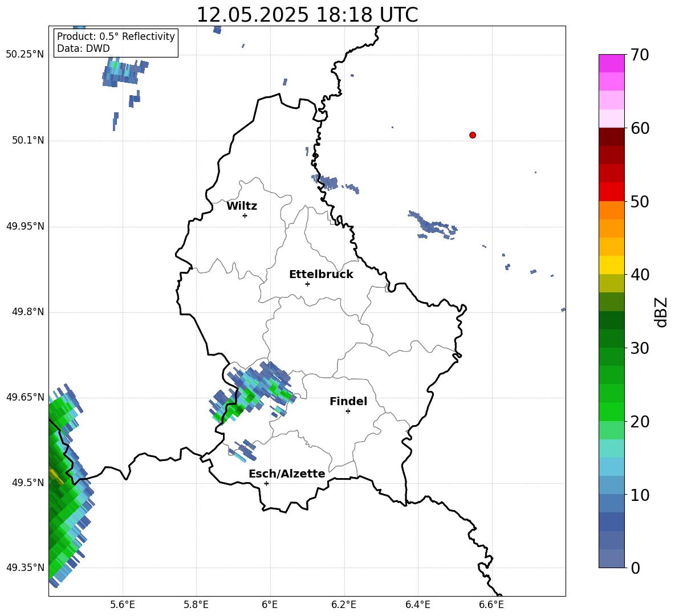Click the title 12.05.2025 18:18 UTC
This screenshot has height=616, width=675.
click(307, 15)
